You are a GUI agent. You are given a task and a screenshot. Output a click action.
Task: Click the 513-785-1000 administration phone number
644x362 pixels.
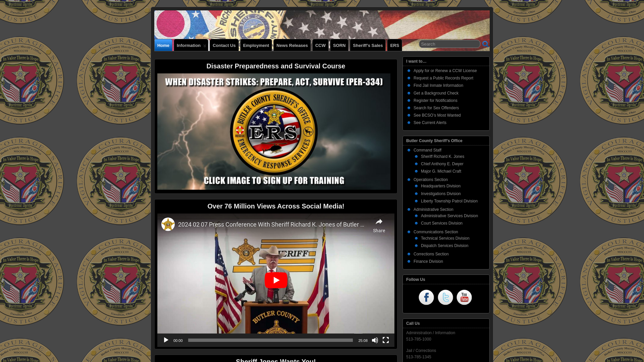click(419, 339)
